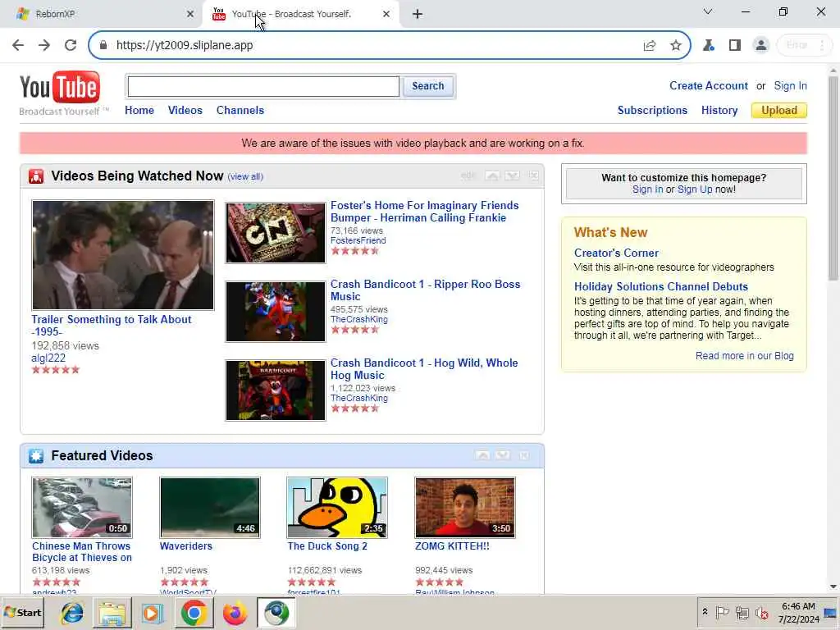Click the address bar URL
This screenshot has width=840, height=630.
[x=185, y=46]
